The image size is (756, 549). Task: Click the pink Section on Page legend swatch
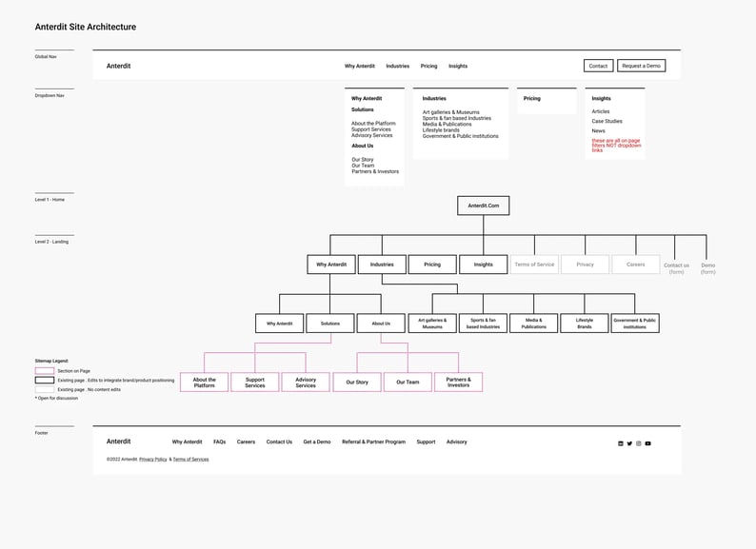pos(45,371)
